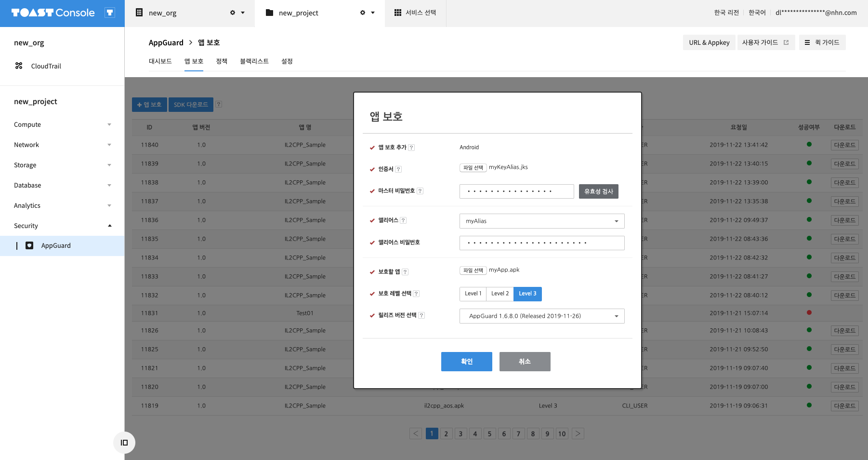Download row 11819 with 다운로드

pyautogui.click(x=845, y=406)
